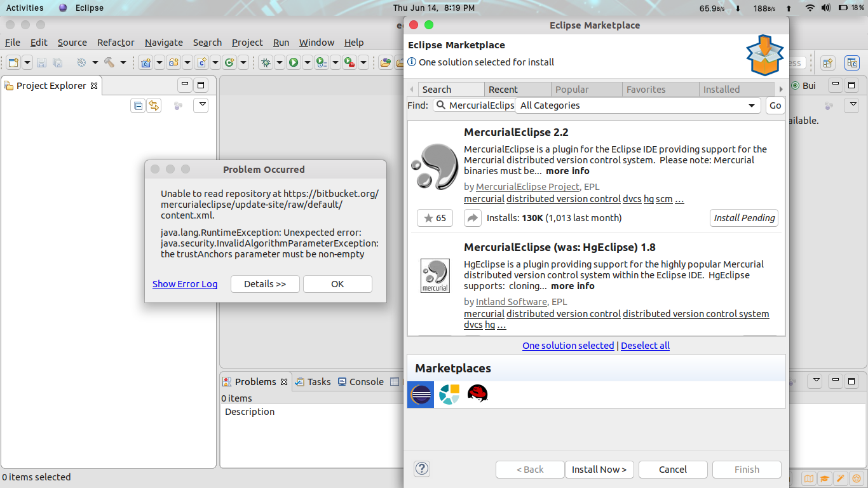Screen dimensions: 868x488
Task: Click the New Source Folder icon
Action: (173, 62)
